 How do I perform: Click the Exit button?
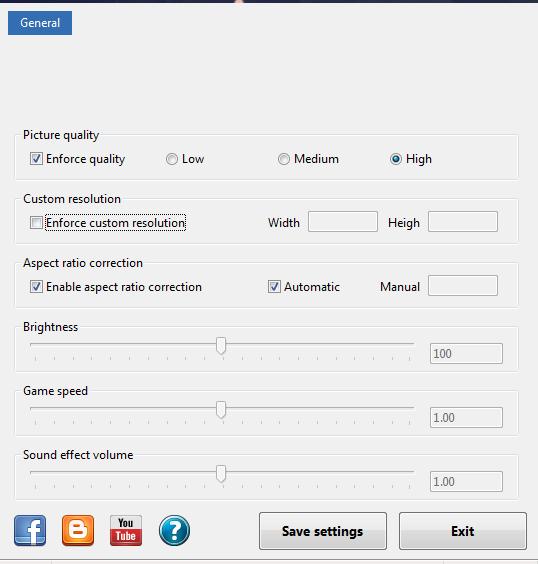point(462,531)
